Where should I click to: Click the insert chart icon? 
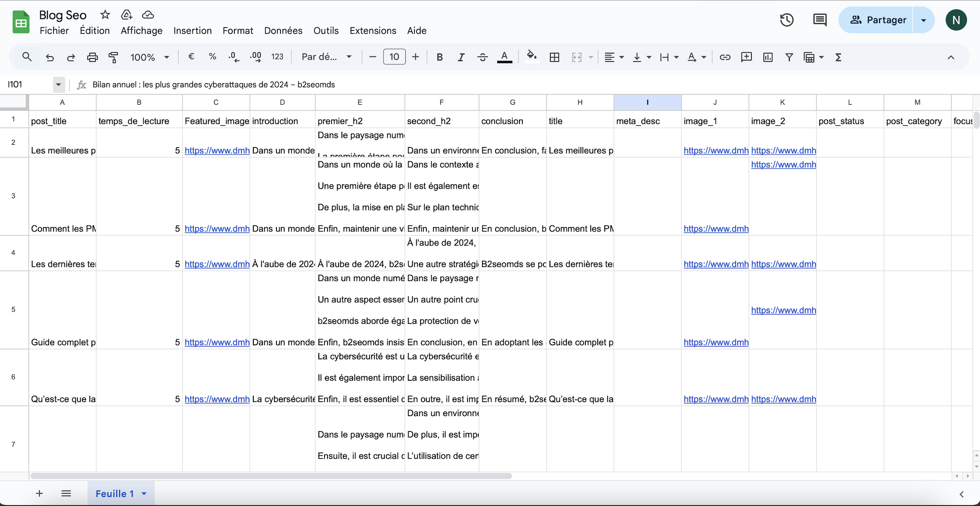pos(767,57)
